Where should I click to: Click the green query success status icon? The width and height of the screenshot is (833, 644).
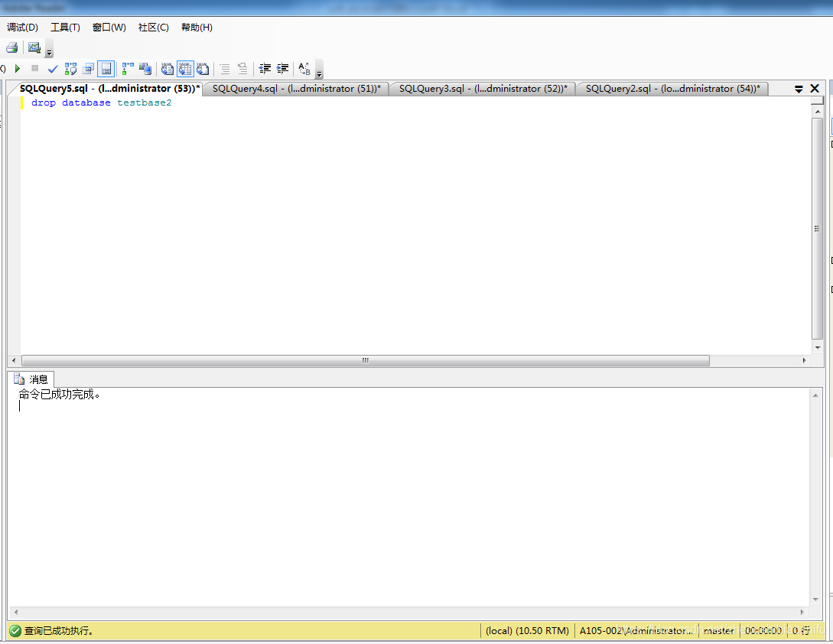[x=15, y=631]
